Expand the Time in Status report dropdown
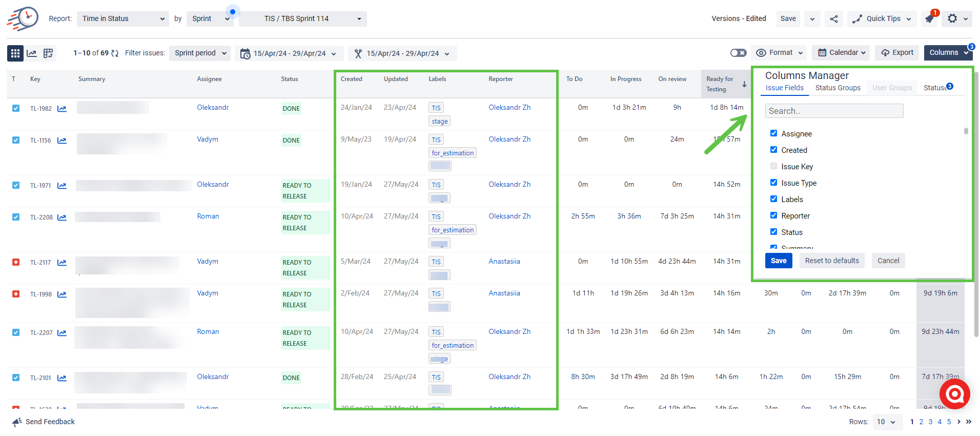The image size is (980, 436). pyautogui.click(x=123, y=19)
